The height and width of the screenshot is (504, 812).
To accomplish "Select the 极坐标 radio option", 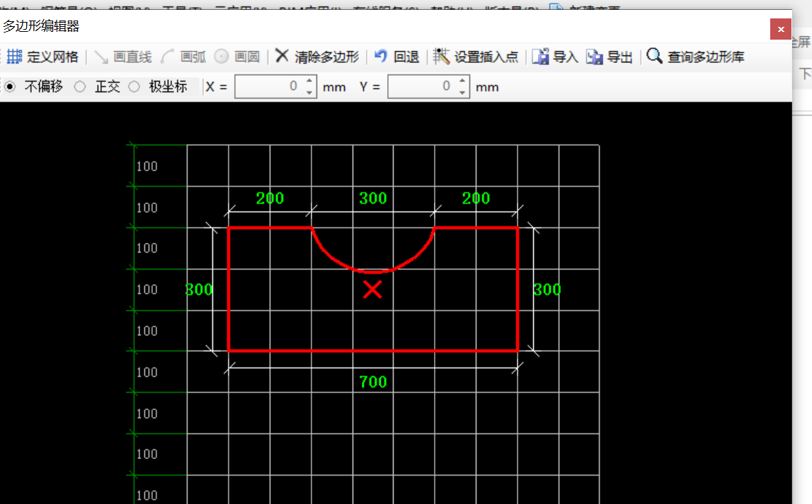I will [x=134, y=86].
